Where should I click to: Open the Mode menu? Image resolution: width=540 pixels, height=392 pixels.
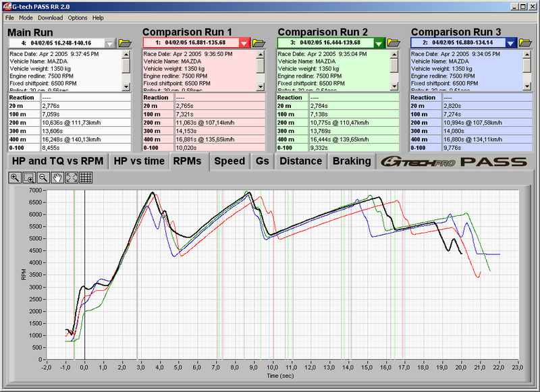point(26,18)
